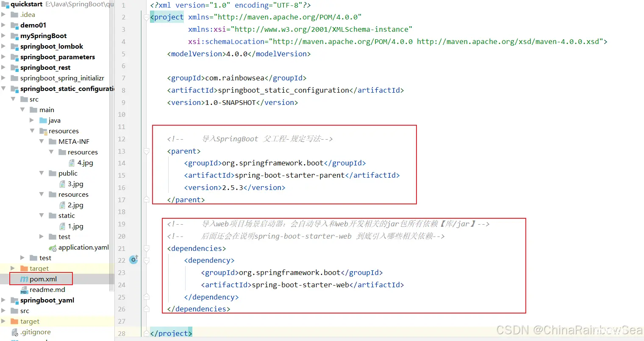Expand the demo01 module arrow
Viewport: 644px width, 341px height.
[x=4, y=25]
